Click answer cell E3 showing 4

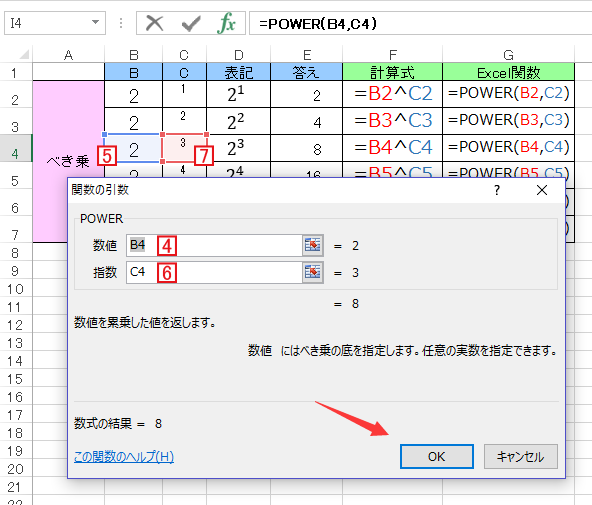pyautogui.click(x=307, y=121)
